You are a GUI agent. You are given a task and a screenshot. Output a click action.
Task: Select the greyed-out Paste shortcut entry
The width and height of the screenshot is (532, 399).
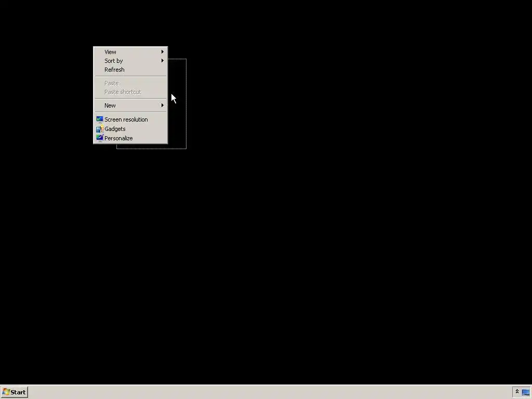[130, 92]
